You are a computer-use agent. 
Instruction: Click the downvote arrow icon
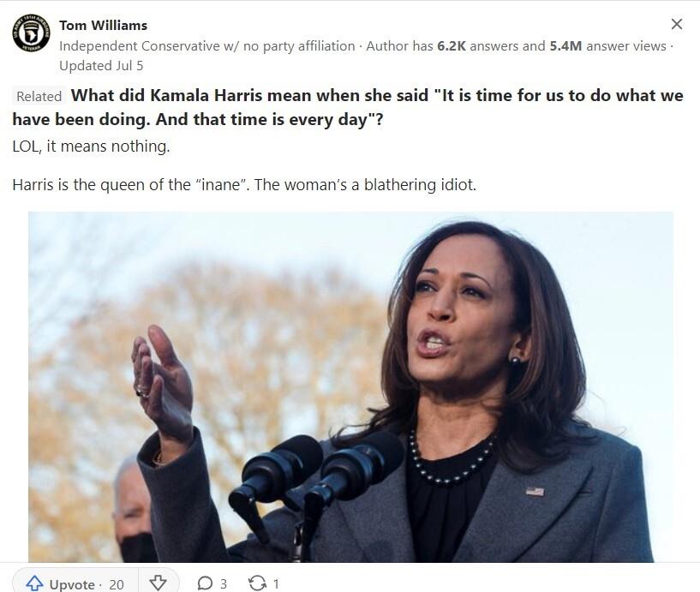pos(158,583)
